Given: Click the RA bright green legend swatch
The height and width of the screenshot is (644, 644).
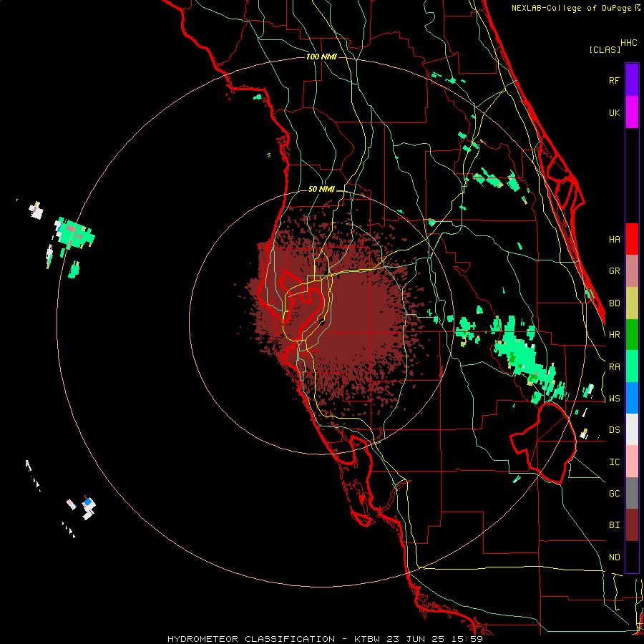Looking at the screenshot, I should point(632,366).
